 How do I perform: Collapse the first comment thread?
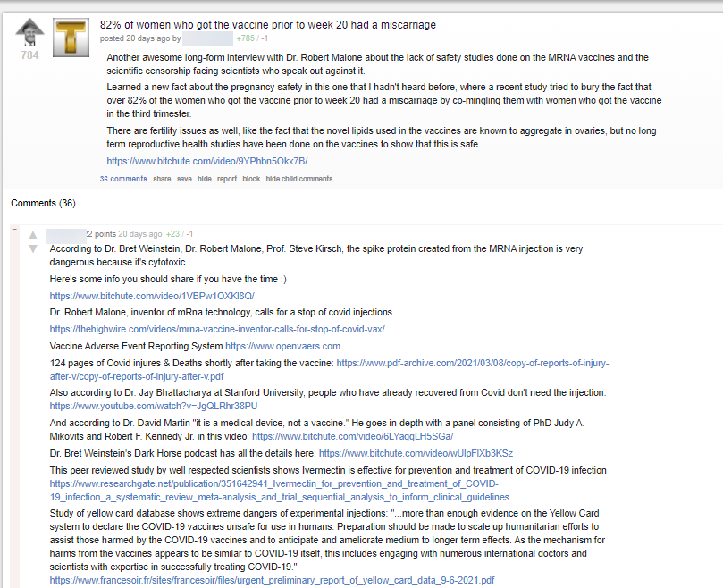coord(14,231)
